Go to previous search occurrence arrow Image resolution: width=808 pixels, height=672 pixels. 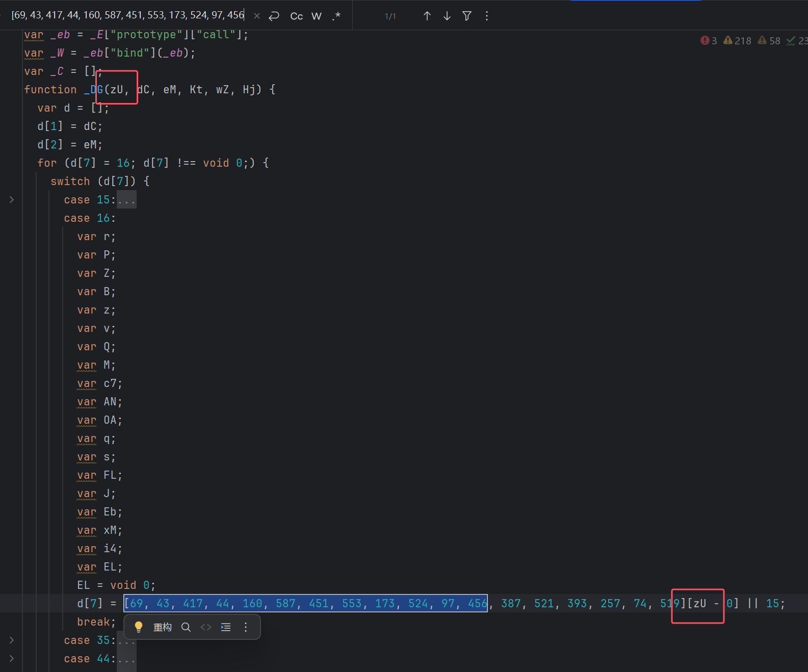[x=427, y=16]
